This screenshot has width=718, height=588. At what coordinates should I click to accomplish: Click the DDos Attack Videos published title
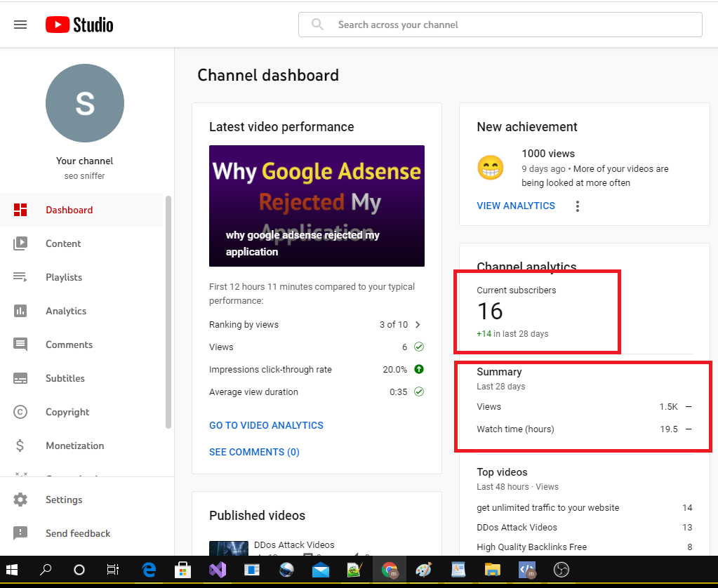pos(294,545)
